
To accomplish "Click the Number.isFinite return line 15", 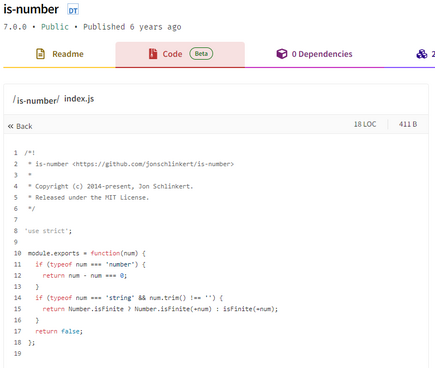I will point(160,309).
